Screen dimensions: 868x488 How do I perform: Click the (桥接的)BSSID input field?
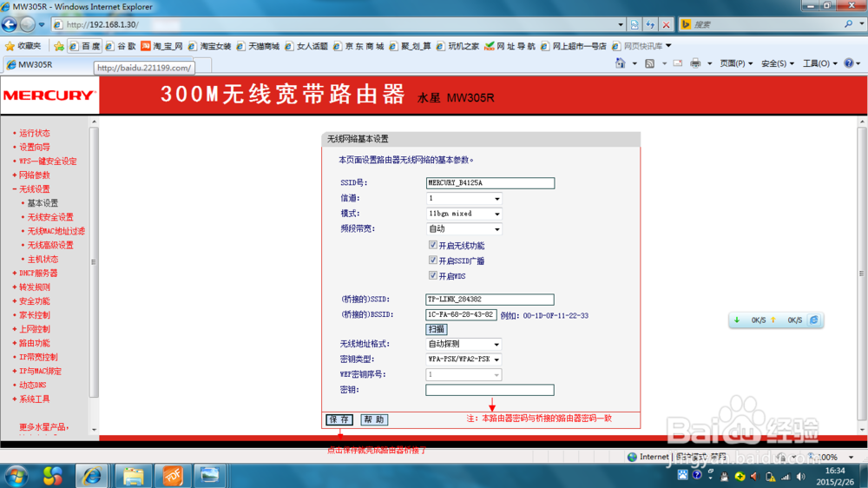click(461, 314)
